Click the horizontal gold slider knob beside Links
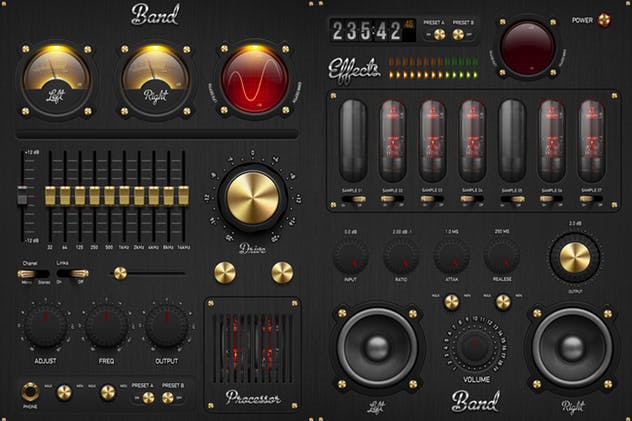This screenshot has width=632, height=421. (120, 273)
